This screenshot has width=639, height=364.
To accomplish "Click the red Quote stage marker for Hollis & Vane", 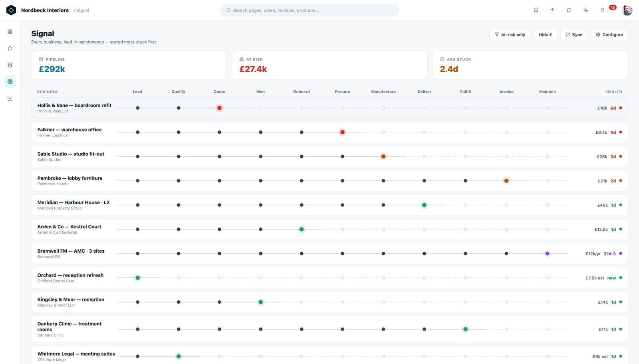I will 219,108.
